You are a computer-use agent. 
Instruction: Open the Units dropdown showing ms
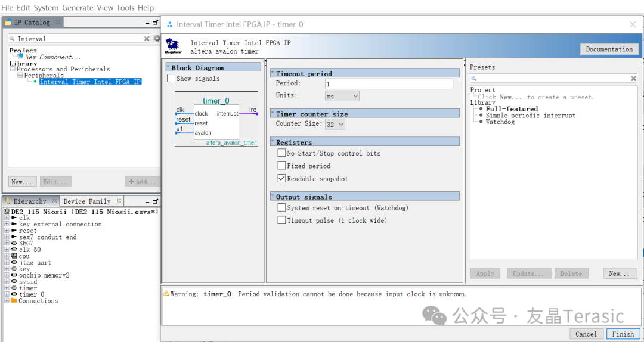point(342,96)
